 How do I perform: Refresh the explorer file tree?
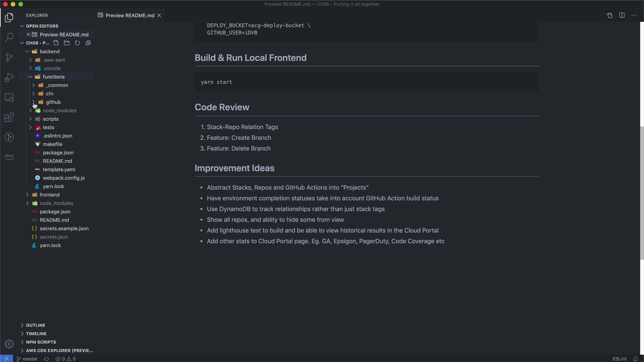click(x=77, y=43)
